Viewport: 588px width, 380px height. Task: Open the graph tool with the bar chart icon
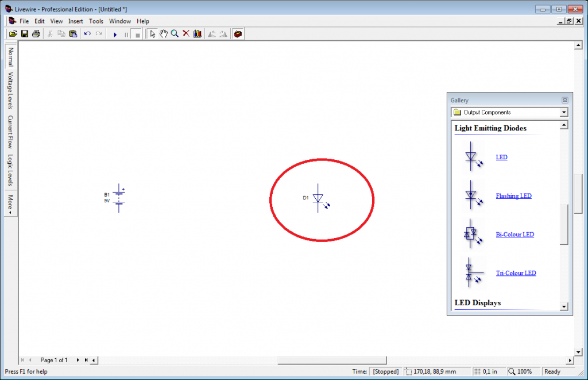[197, 33]
